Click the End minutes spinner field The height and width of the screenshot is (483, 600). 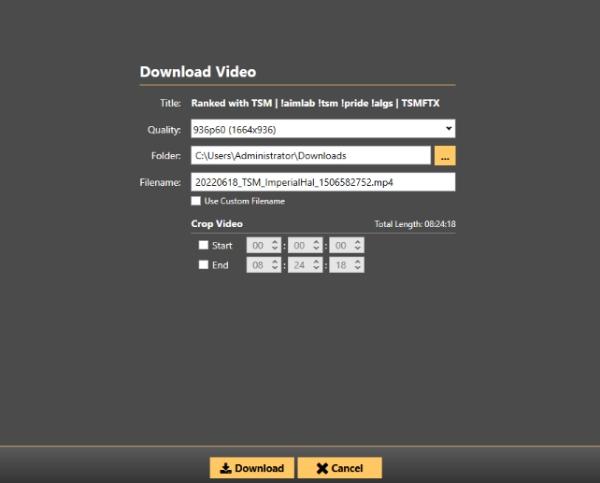pos(305,265)
